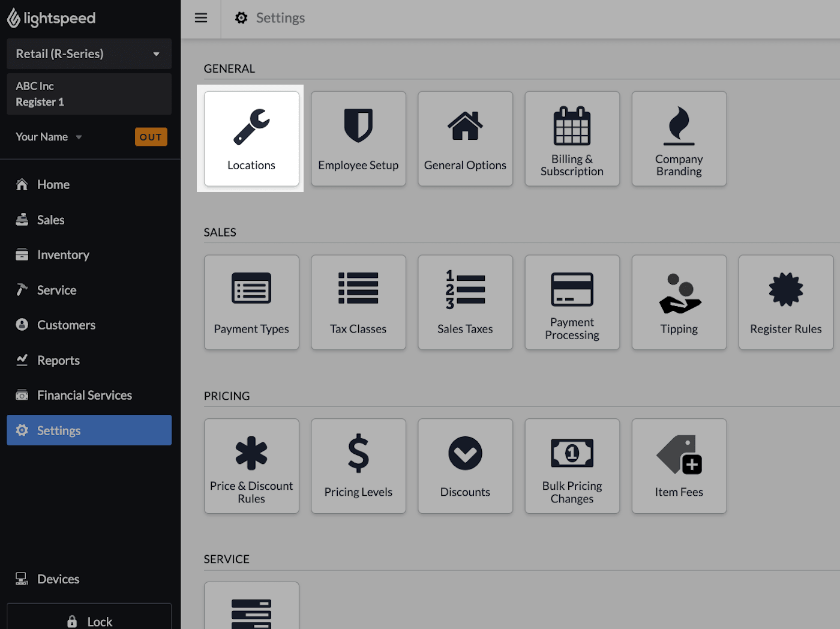
Task: Open Devices in sidebar
Action: pos(89,579)
